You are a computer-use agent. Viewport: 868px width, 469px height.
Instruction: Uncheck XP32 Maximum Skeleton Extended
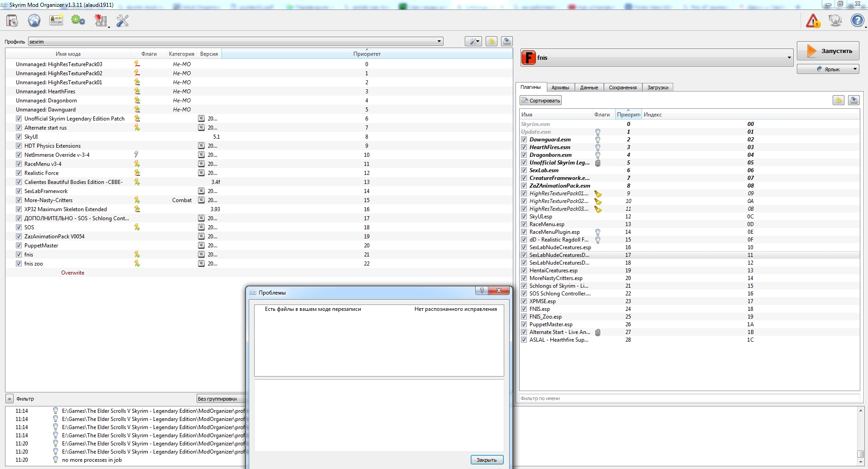(x=19, y=209)
